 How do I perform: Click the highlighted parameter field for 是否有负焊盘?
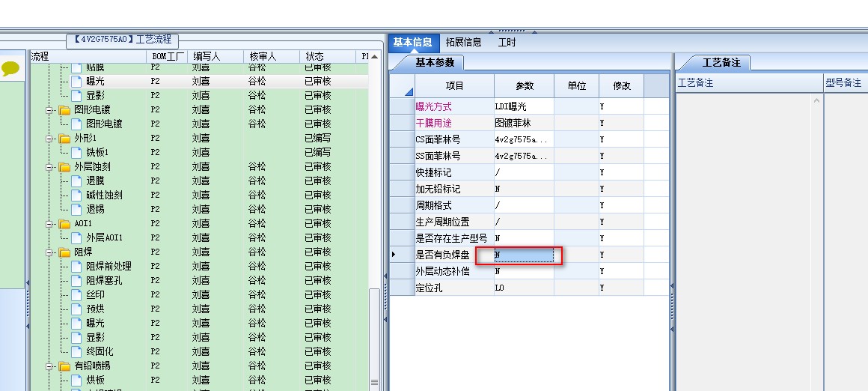[525, 255]
